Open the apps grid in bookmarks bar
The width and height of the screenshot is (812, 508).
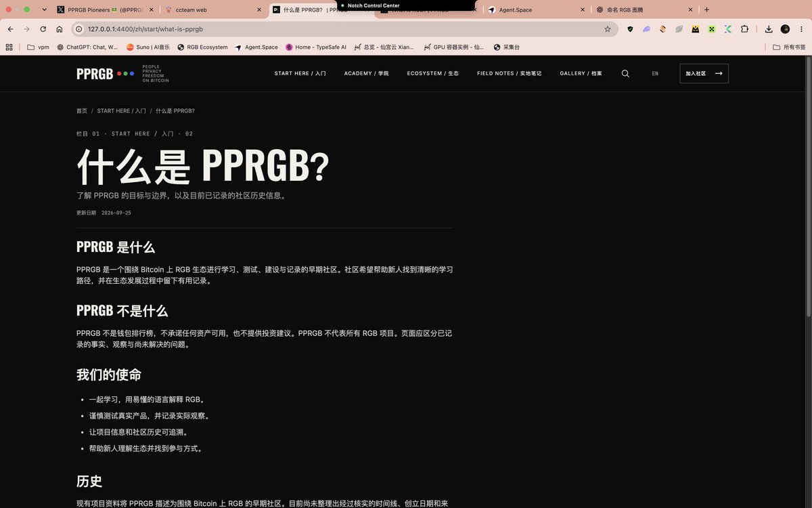tap(9, 47)
